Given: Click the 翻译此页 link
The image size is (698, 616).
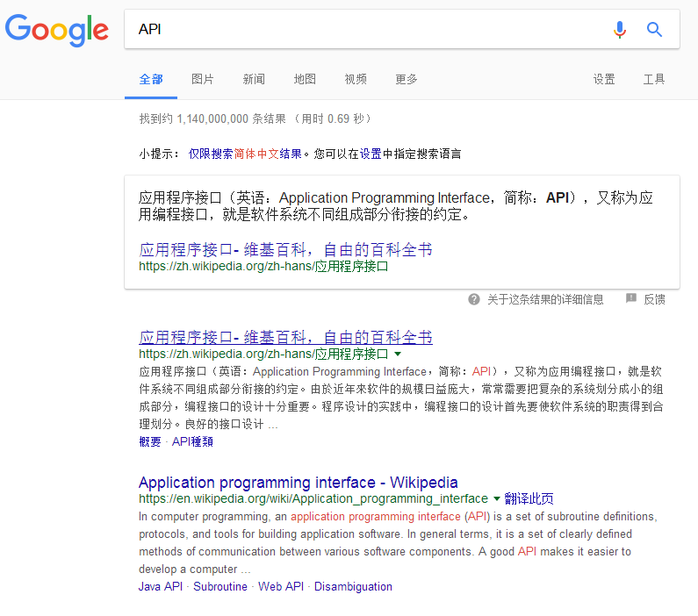Looking at the screenshot, I should coord(529,498).
